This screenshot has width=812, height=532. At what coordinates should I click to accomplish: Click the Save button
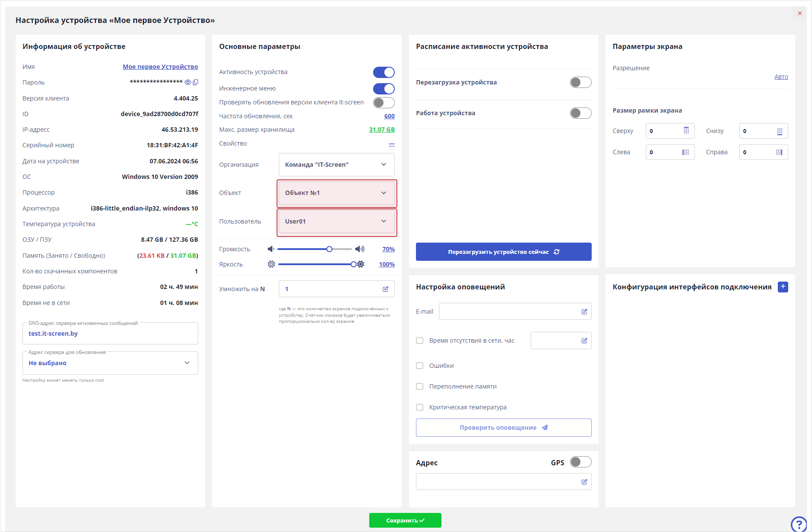click(405, 520)
